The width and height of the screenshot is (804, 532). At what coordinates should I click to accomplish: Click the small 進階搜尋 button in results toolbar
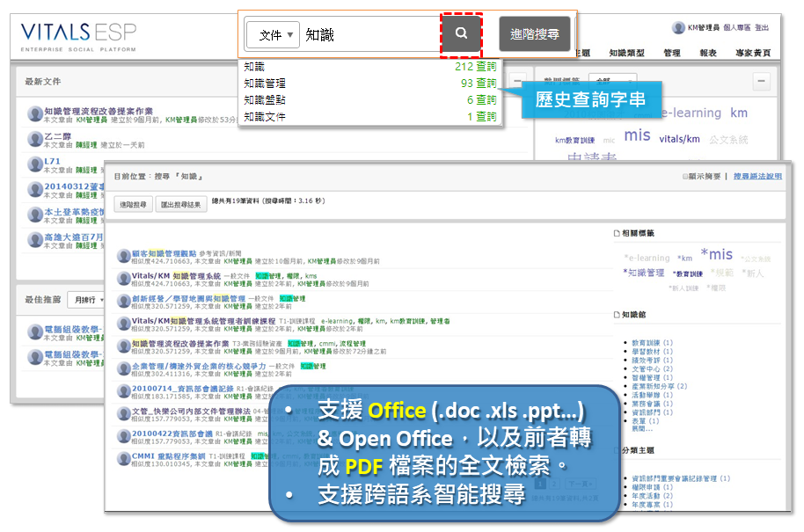(x=134, y=205)
